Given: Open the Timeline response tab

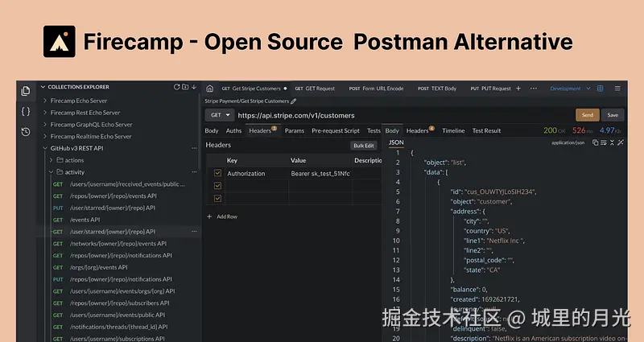Looking at the screenshot, I should (x=453, y=130).
